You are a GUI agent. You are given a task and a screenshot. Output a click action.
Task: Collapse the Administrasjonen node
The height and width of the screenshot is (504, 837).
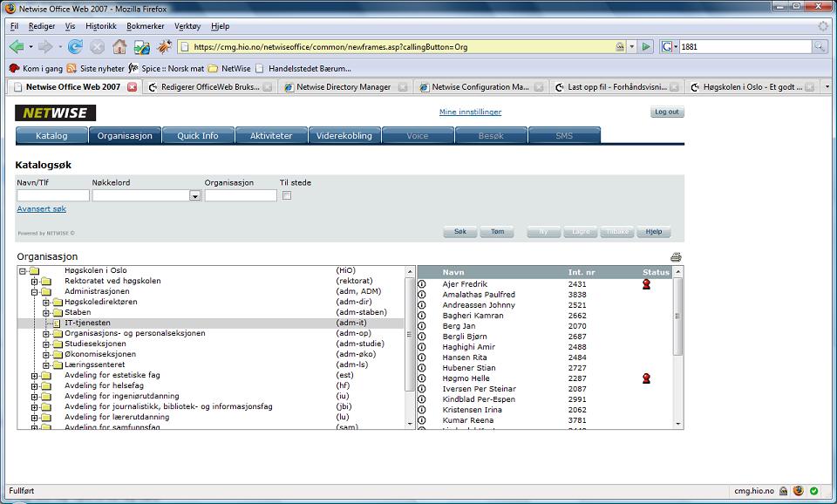pyautogui.click(x=34, y=291)
